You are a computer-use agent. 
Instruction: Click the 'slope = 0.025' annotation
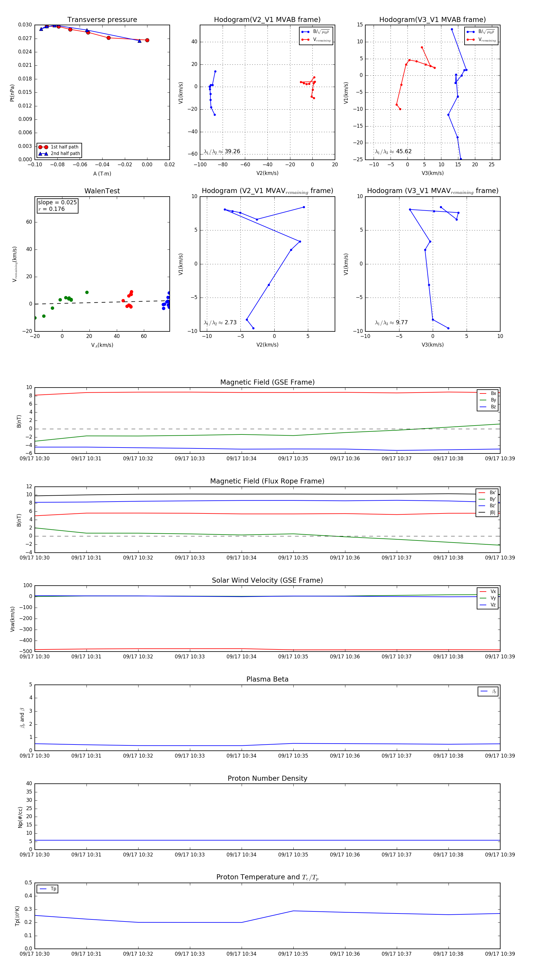tap(57, 203)
